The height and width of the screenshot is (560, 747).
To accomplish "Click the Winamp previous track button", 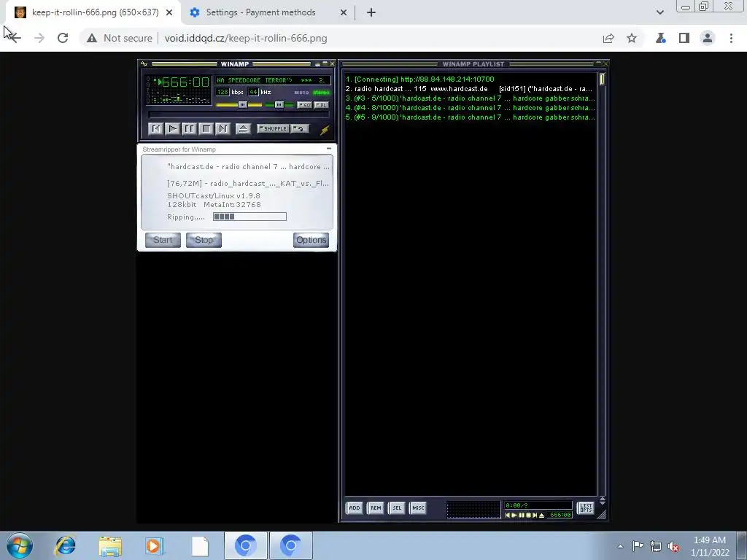I will [x=156, y=128].
